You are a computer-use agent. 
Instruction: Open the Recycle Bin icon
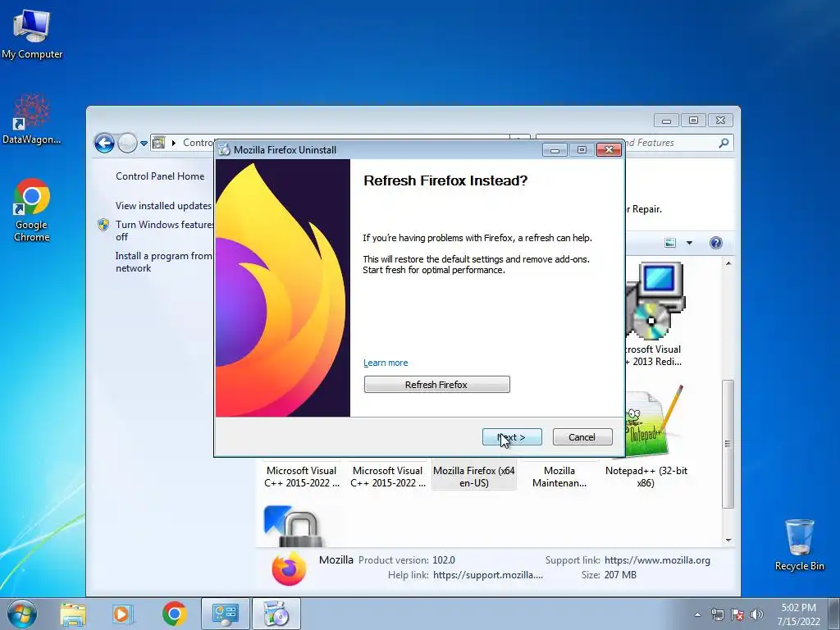799,545
